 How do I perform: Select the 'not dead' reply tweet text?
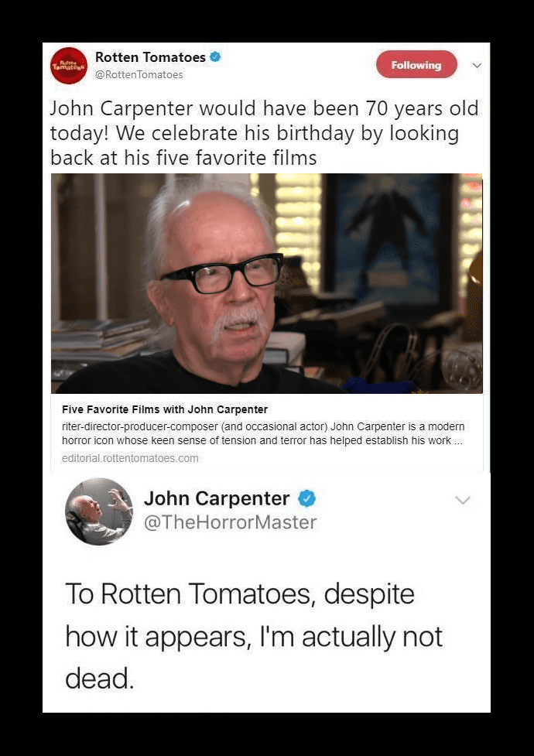pyautogui.click(x=254, y=636)
